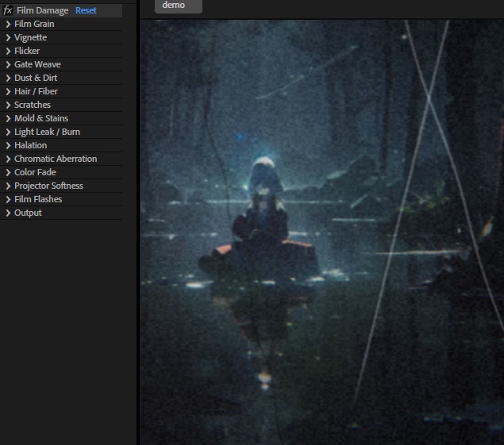504x445 pixels.
Task: Select the Color Fade label
Action: pos(35,173)
